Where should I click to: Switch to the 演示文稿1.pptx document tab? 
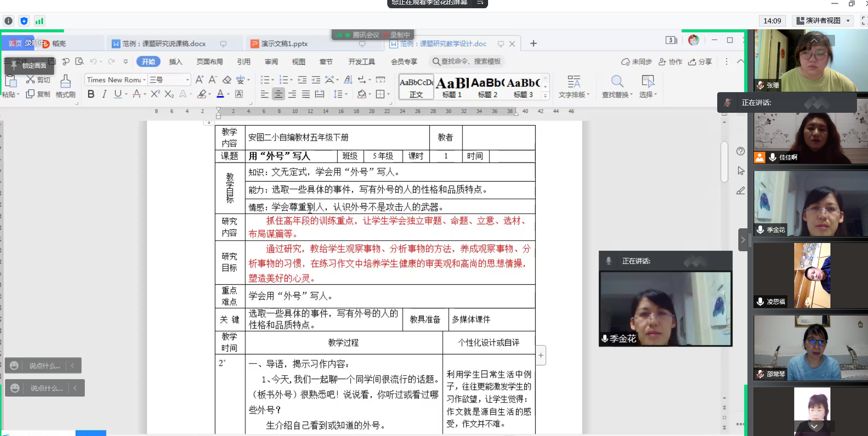pos(284,44)
